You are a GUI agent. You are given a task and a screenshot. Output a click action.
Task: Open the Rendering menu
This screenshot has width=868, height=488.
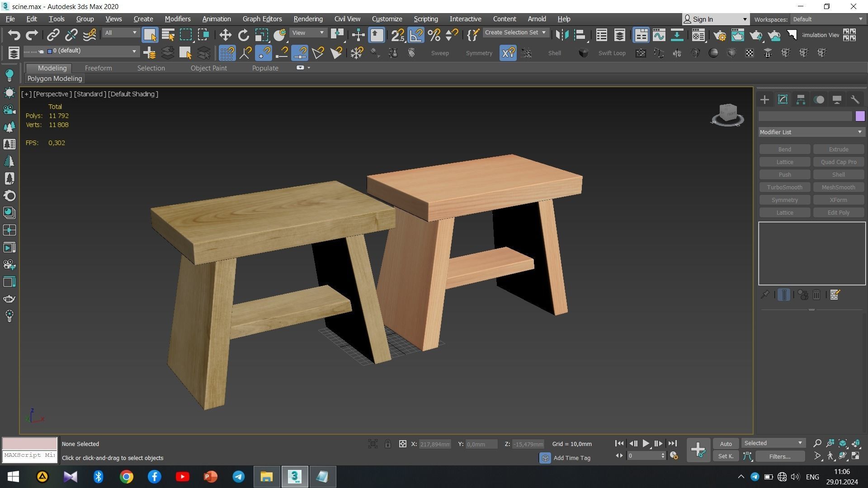(x=308, y=19)
